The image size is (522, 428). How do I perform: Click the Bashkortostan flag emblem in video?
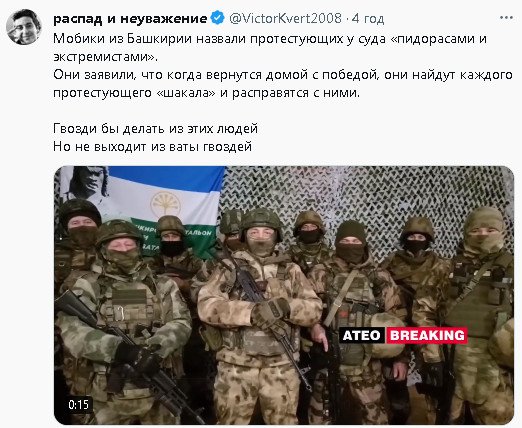tap(165, 203)
